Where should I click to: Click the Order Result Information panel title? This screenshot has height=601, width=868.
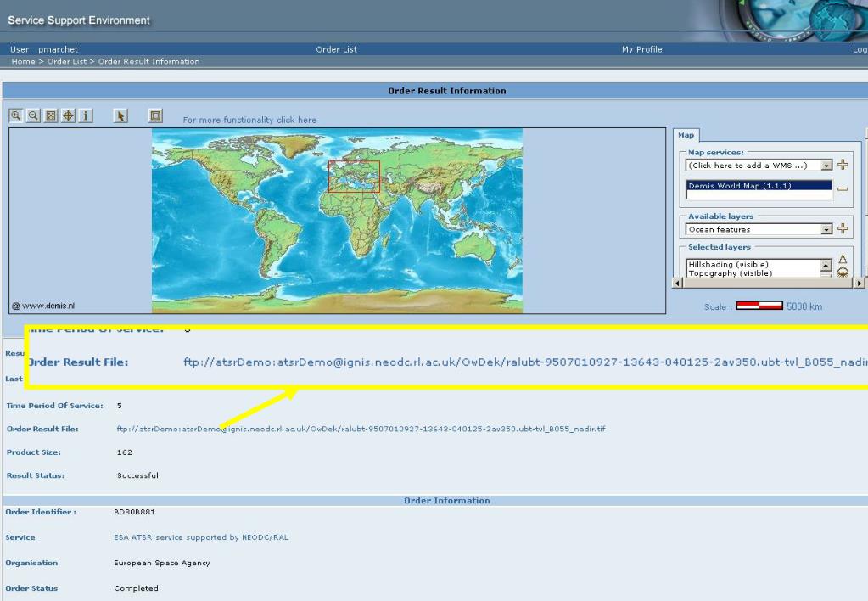click(447, 91)
